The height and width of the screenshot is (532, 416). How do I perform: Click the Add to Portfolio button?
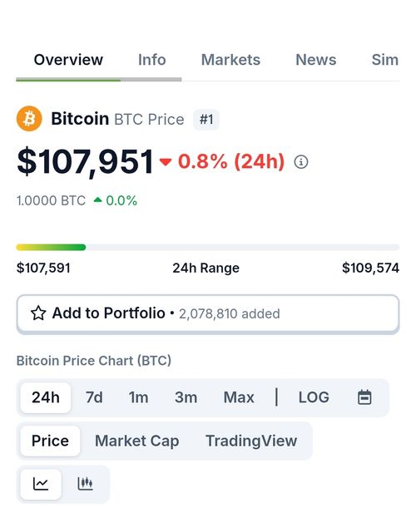tap(208, 313)
